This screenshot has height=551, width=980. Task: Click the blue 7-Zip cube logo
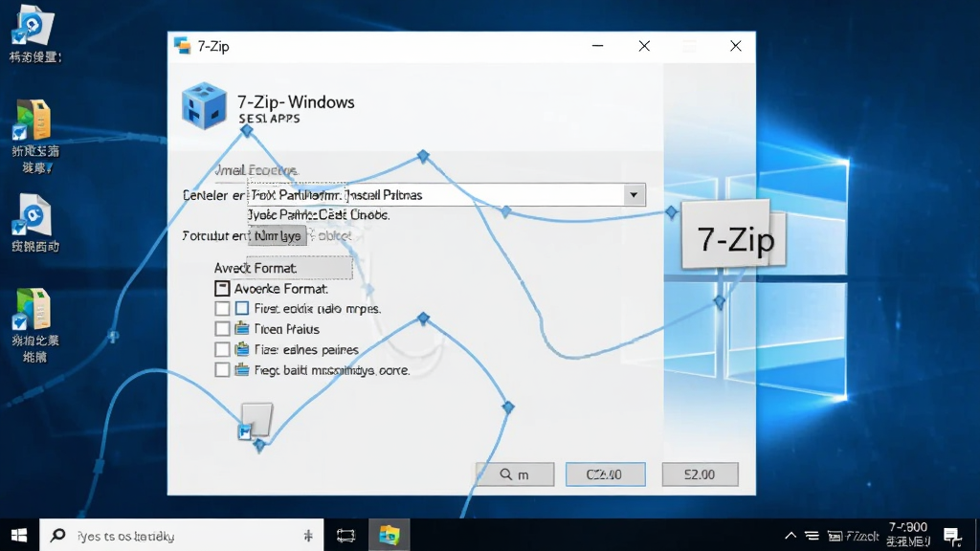[204, 105]
